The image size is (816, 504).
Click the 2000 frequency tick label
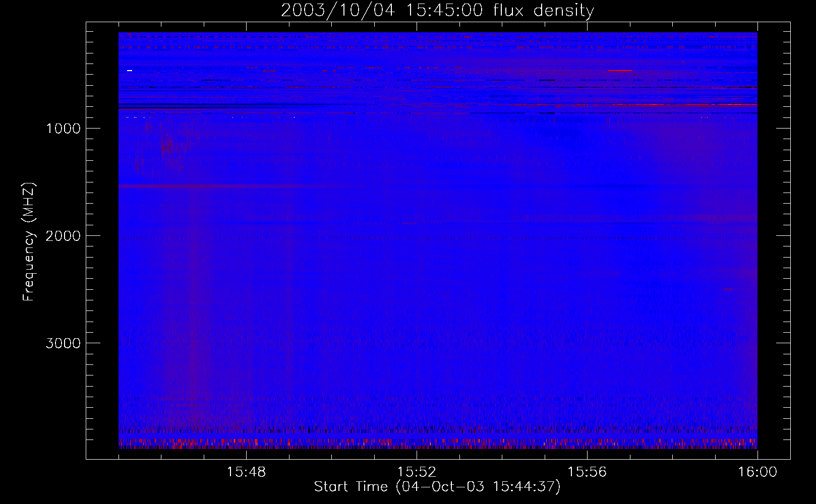pos(63,236)
